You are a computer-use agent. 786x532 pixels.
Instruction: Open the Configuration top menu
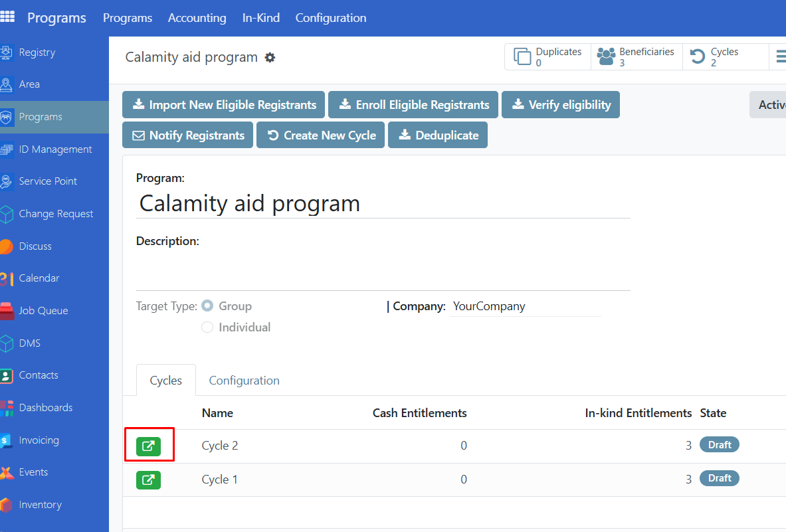[330, 18]
